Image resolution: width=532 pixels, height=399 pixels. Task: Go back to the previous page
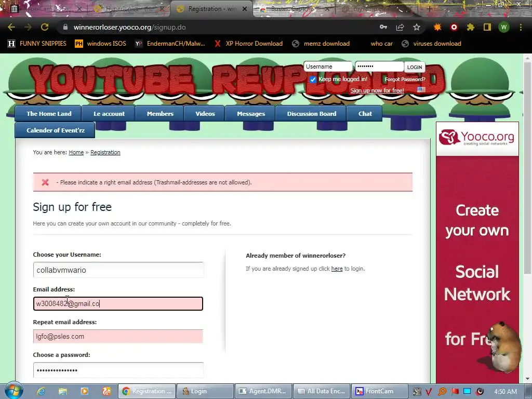coord(11,27)
